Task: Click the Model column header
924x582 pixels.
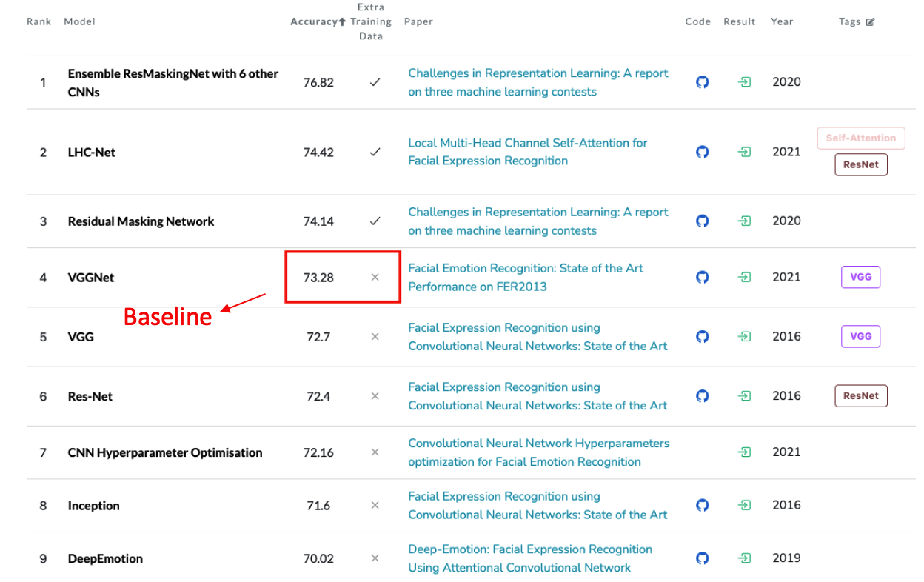Action: point(79,22)
